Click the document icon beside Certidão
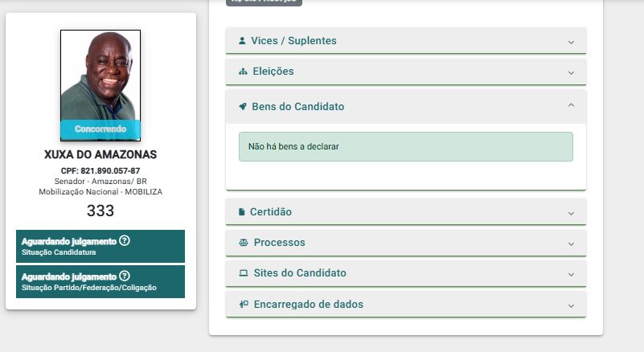Screen dimensions: 644x352 241,212
